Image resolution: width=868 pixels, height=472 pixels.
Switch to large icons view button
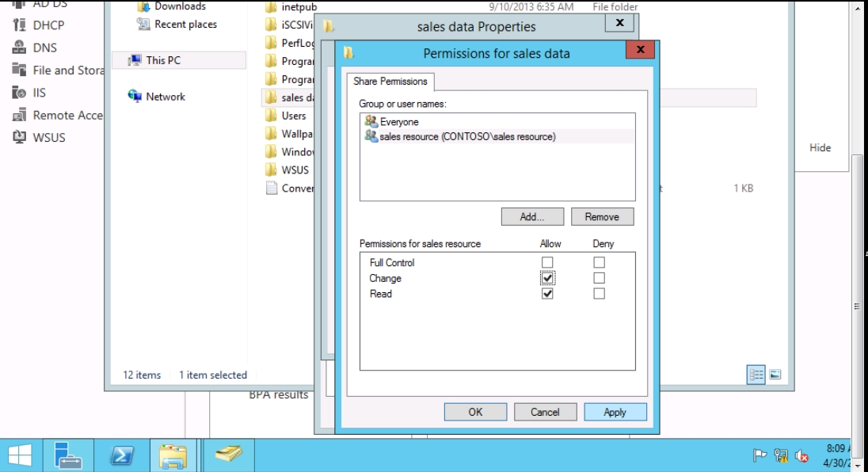[x=775, y=375]
